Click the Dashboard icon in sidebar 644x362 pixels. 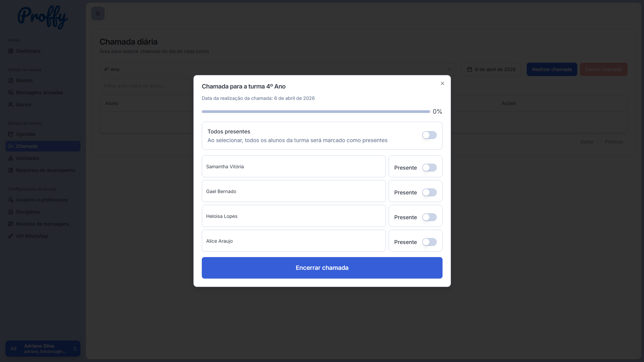tap(11, 51)
